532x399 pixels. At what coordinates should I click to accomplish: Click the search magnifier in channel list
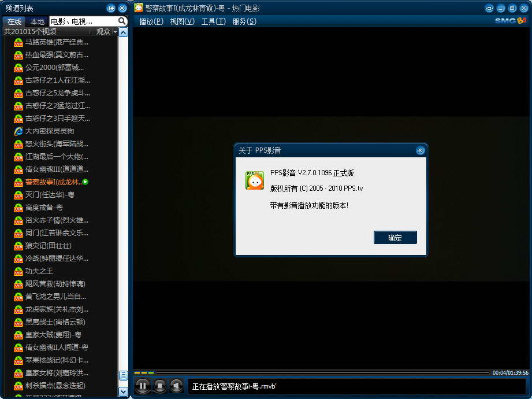[122, 21]
